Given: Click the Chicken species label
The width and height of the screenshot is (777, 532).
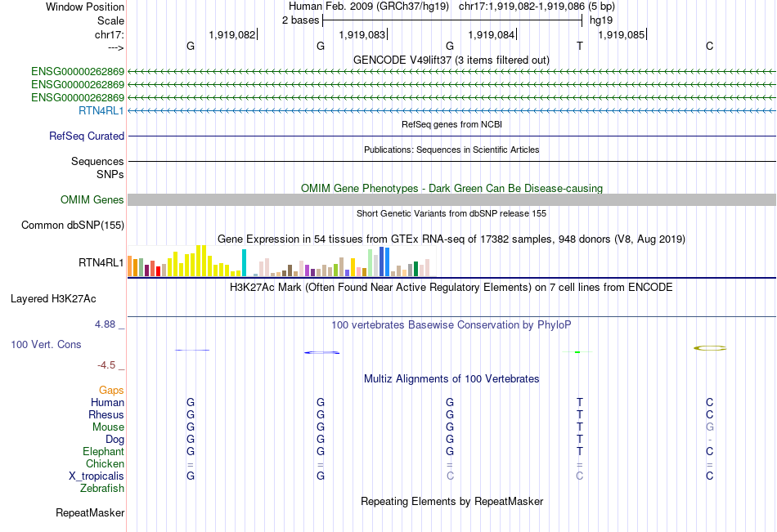Looking at the screenshot, I should (105, 463).
